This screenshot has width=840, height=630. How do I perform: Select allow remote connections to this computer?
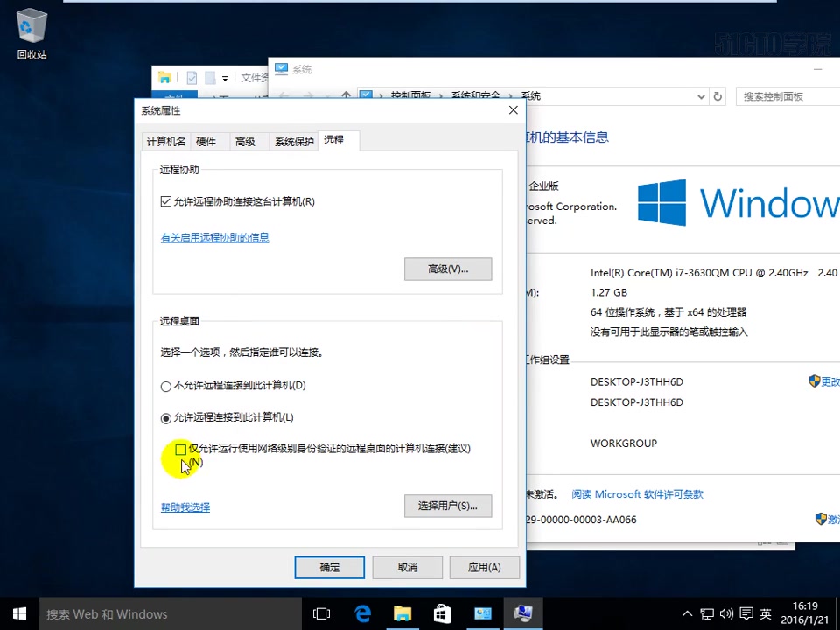click(x=166, y=418)
